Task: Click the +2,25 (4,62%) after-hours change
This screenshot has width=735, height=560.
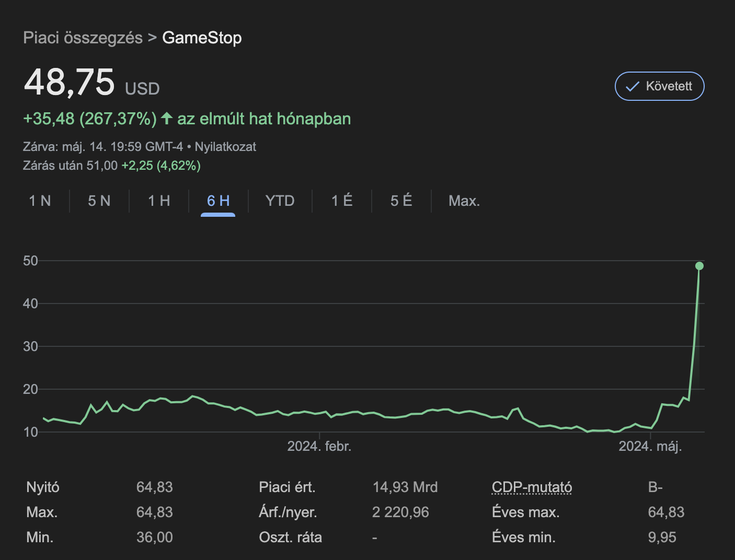Action: click(x=161, y=166)
